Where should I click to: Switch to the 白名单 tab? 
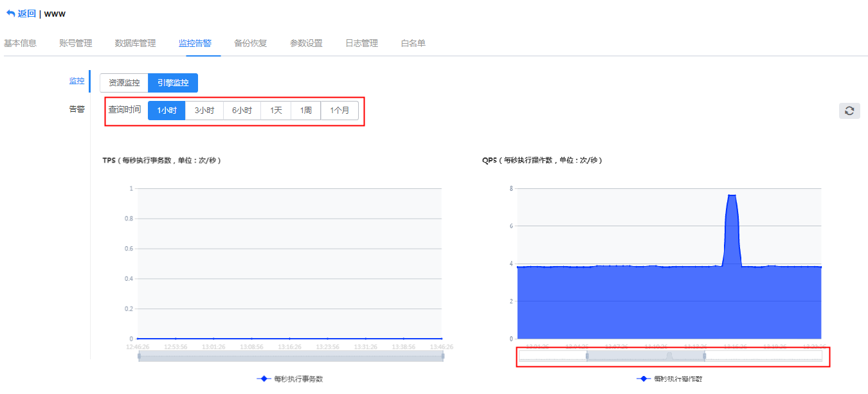point(413,44)
